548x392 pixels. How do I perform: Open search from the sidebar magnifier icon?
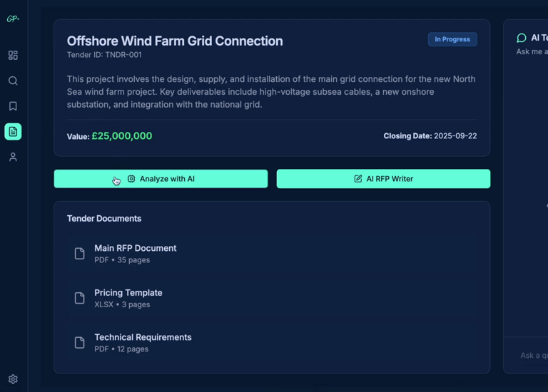[x=13, y=81]
